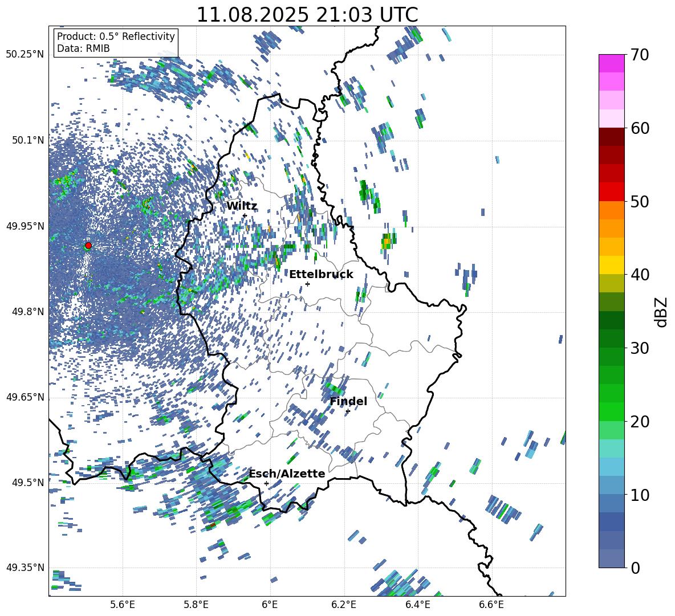Click the colorbar tick label 0
The image size is (675, 616).
pos(635,568)
